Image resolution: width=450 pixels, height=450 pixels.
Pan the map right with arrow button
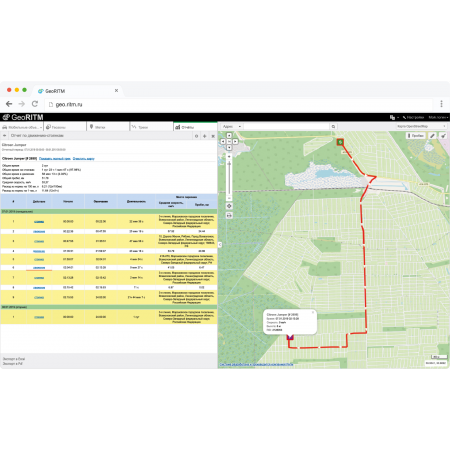click(x=235, y=142)
